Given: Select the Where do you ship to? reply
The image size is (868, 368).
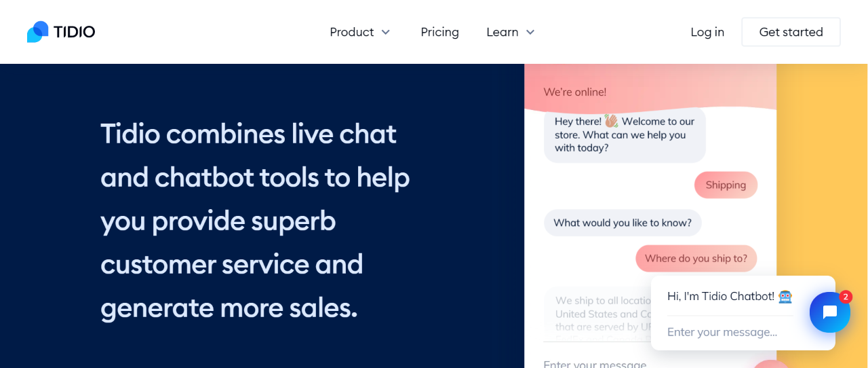Looking at the screenshot, I should pos(696,258).
